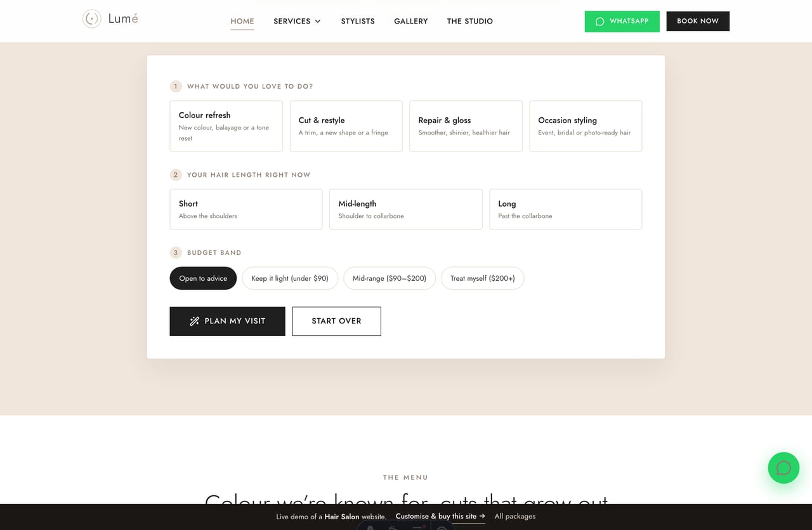Click the Start Over button
Screen dimensions: 812x530
(336, 321)
